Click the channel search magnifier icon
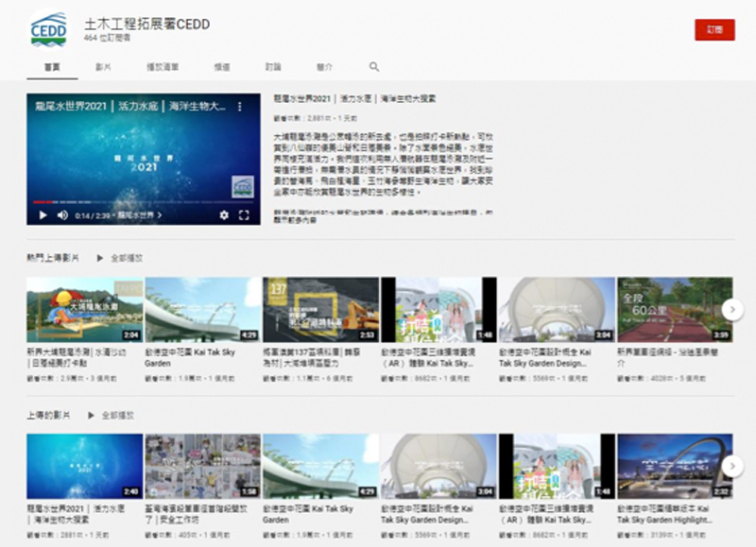The height and width of the screenshot is (547, 756). (374, 67)
